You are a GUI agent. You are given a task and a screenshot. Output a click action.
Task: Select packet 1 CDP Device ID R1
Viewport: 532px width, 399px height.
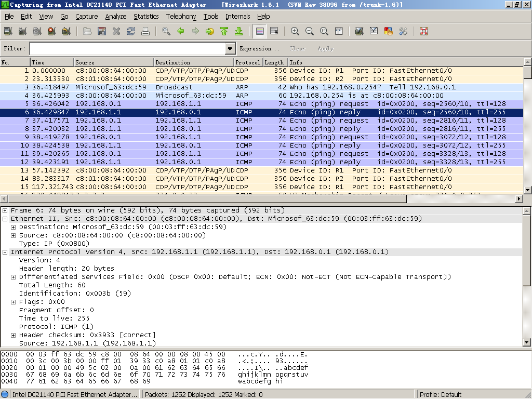pyautogui.click(x=261, y=71)
